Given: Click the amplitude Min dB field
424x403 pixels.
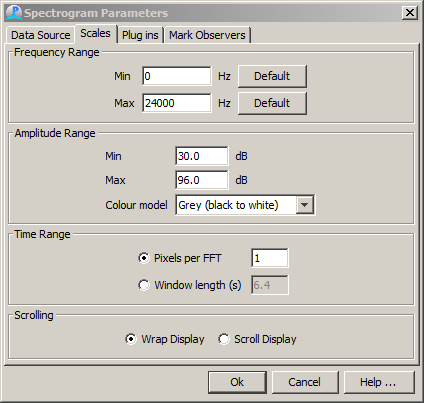Looking at the screenshot, I should (x=202, y=156).
